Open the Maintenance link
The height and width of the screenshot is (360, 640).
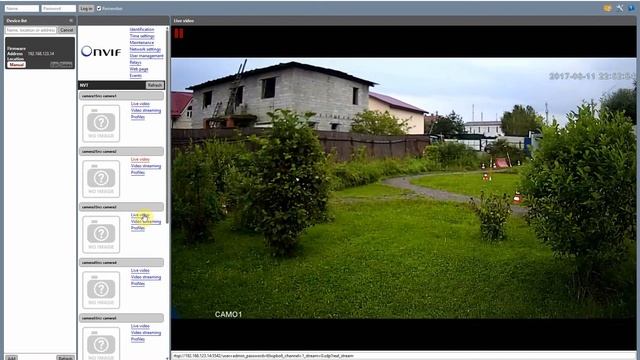pyautogui.click(x=142, y=42)
